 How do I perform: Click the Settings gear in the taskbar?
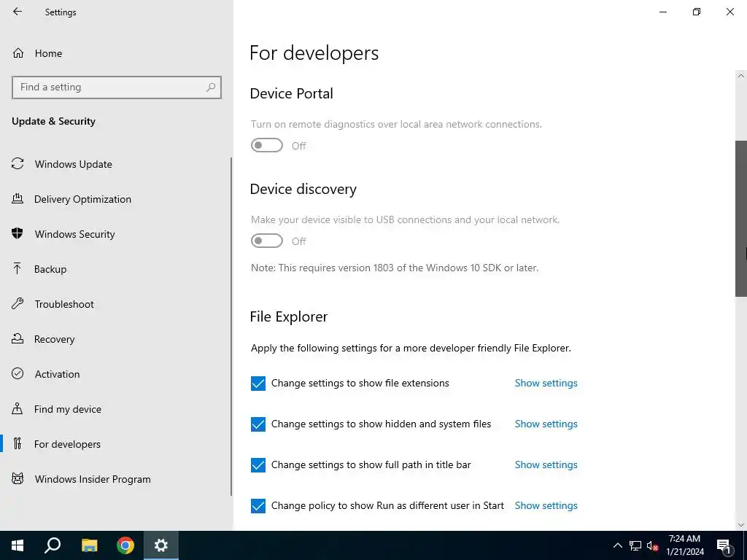click(x=161, y=545)
